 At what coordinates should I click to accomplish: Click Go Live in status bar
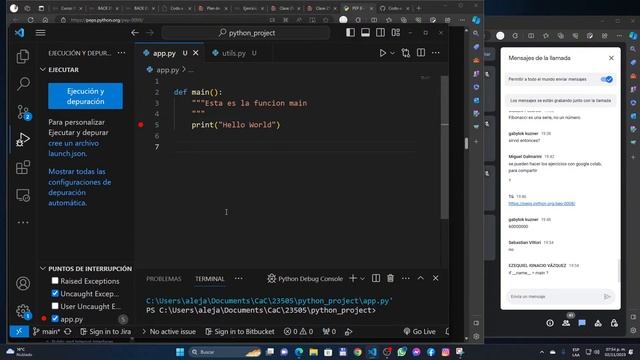point(419,331)
